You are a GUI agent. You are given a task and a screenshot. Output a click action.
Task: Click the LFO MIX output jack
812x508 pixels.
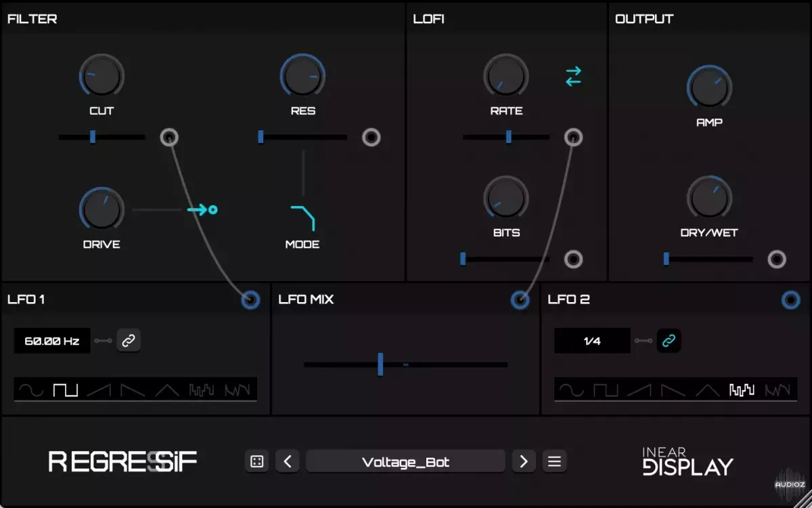click(520, 299)
